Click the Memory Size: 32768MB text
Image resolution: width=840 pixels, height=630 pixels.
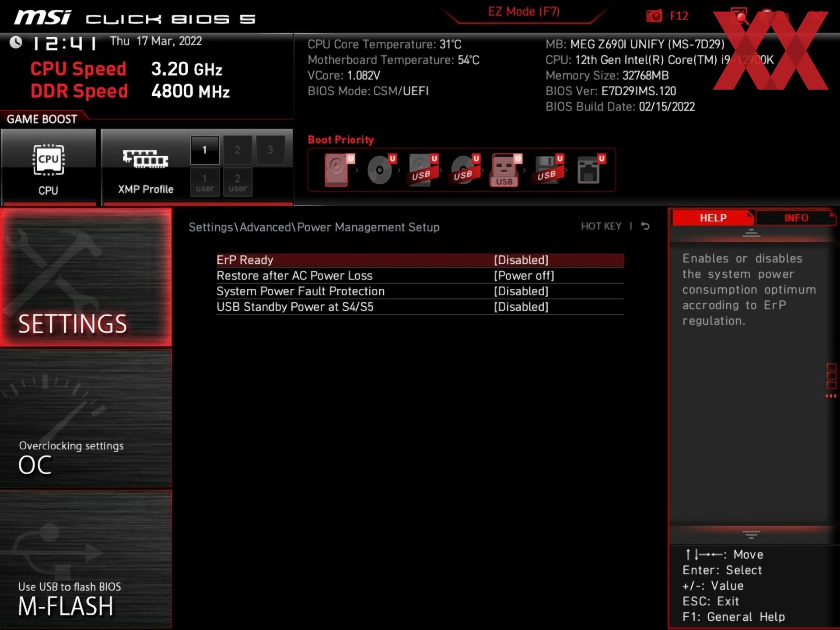(607, 76)
